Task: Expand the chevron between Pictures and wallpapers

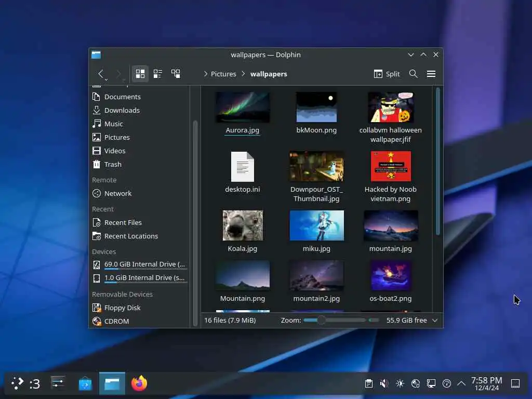Action: tap(243, 74)
